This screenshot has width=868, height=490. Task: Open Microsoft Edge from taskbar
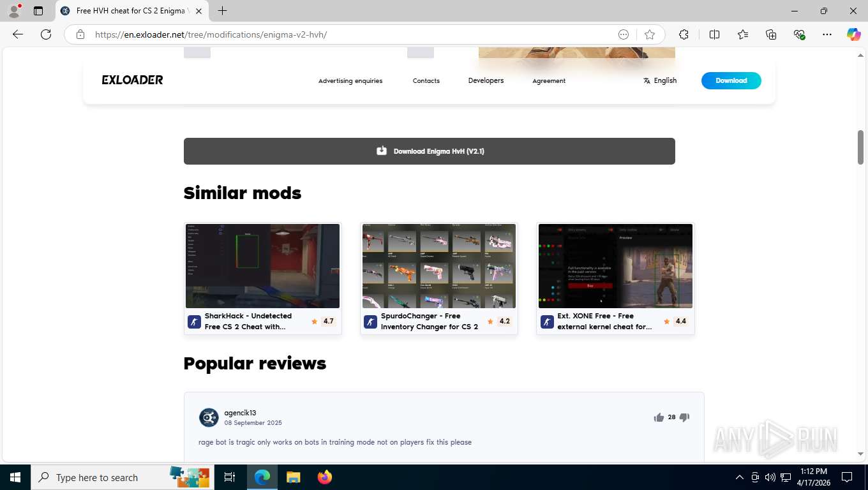tap(262, 477)
